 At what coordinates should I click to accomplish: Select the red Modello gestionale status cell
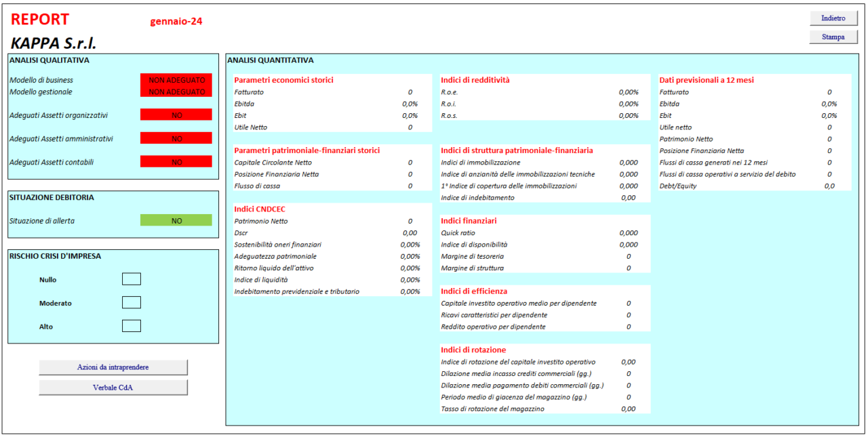176,91
